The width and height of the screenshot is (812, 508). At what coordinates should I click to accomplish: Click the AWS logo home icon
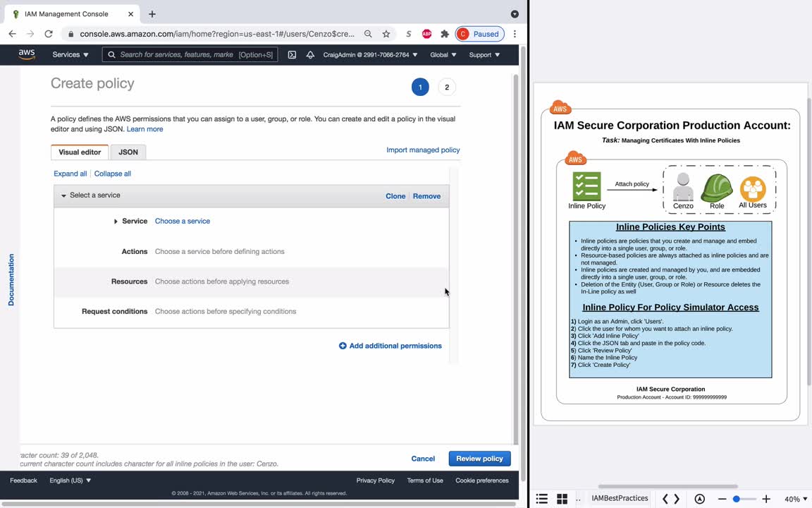click(26, 54)
